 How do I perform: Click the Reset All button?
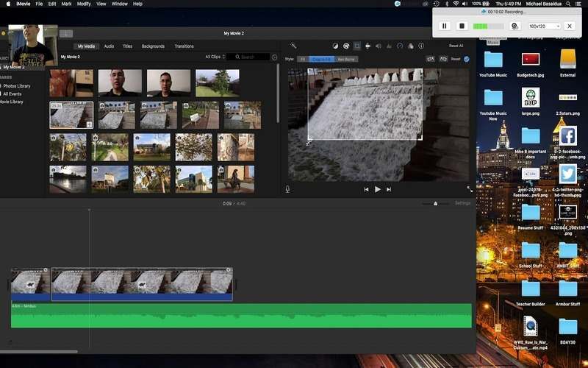[456, 46]
